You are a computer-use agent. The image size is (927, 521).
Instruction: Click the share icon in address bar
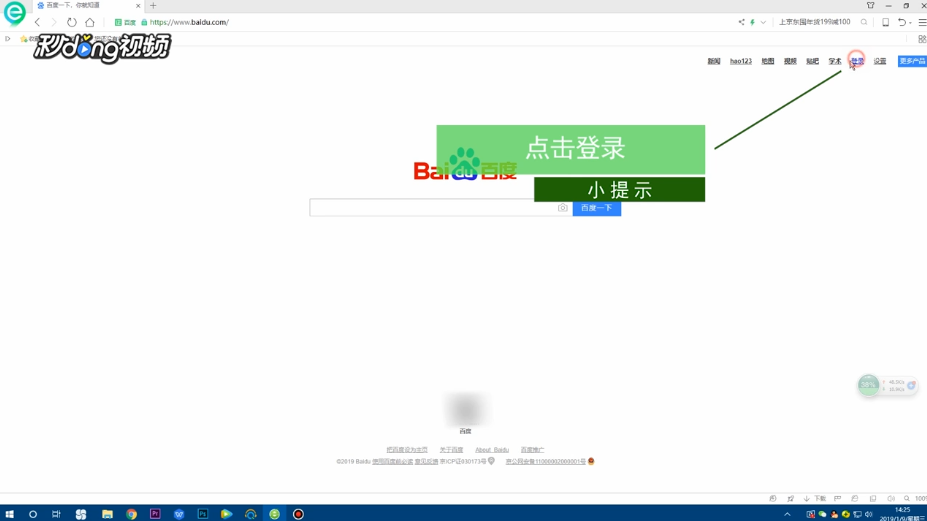click(741, 22)
